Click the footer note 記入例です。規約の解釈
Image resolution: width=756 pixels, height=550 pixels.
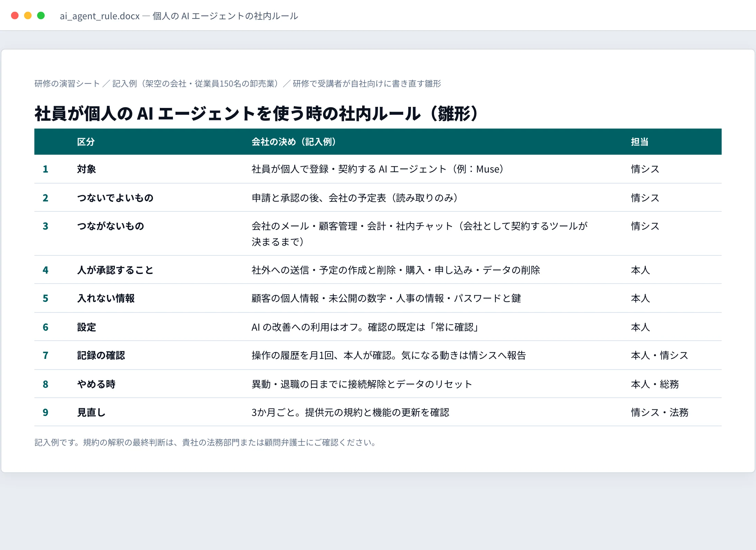(x=205, y=442)
